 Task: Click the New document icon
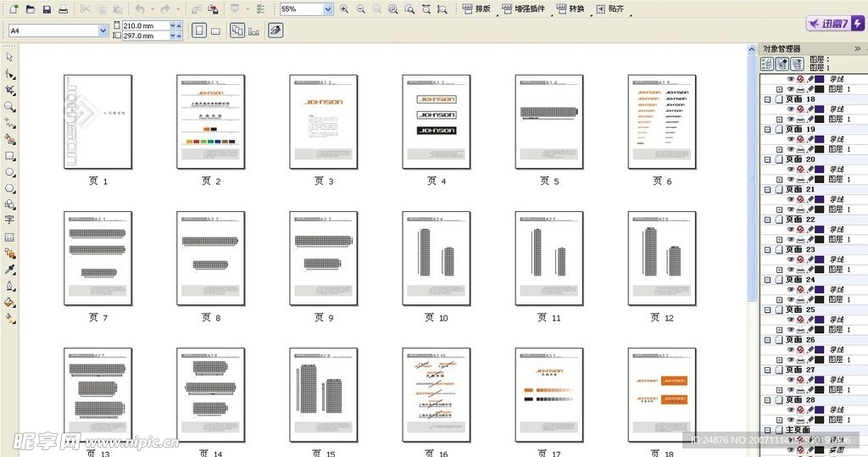[13, 8]
